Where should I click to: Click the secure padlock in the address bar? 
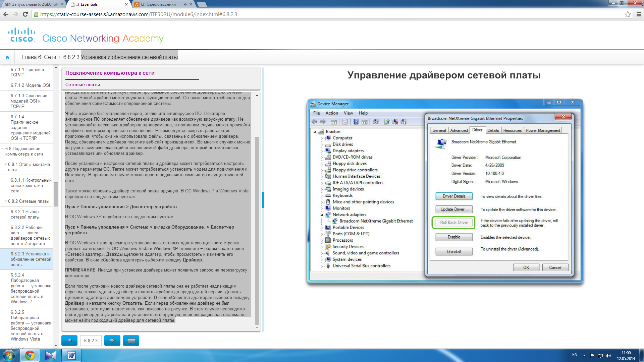point(36,14)
